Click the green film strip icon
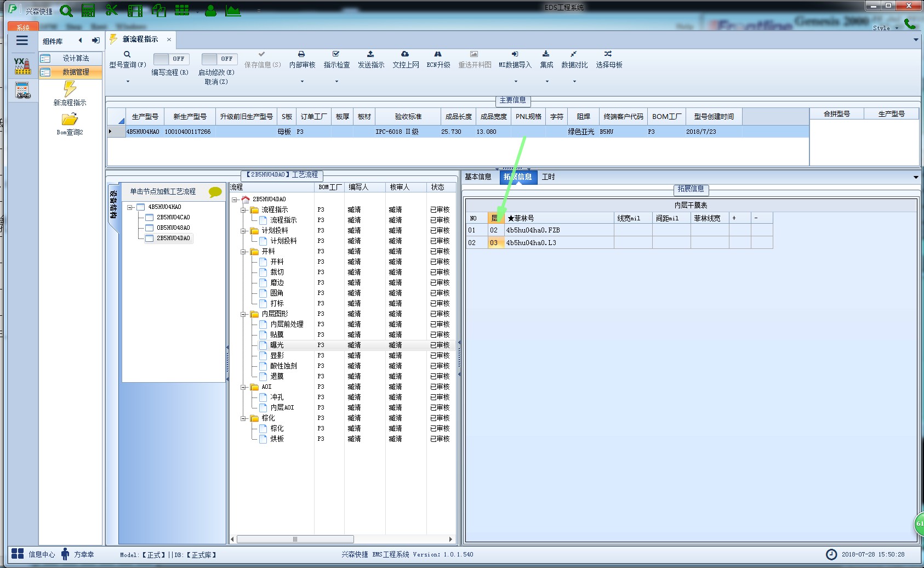Viewport: 924px width, 568px height. point(135,10)
